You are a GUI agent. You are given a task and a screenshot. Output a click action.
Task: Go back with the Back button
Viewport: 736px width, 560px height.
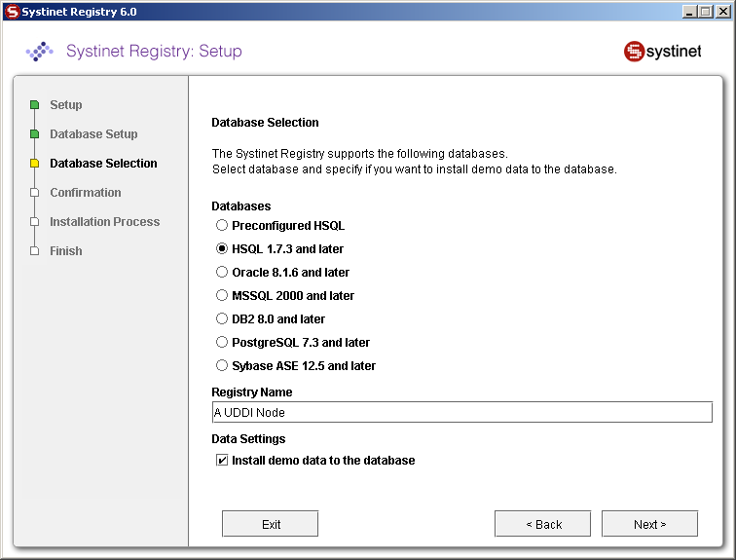pos(542,524)
